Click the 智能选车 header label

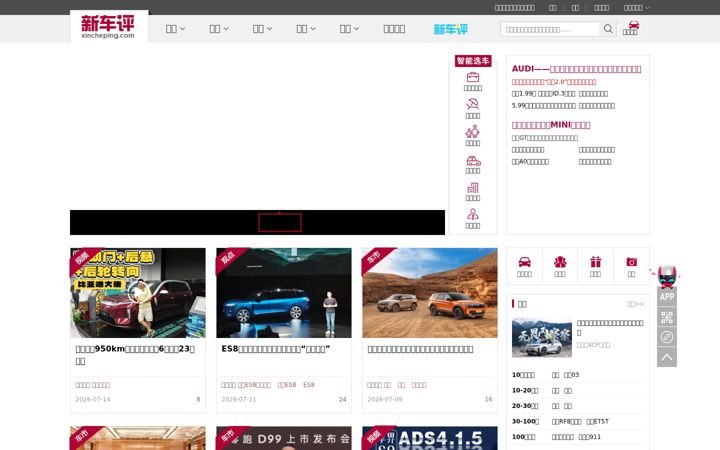click(x=473, y=61)
